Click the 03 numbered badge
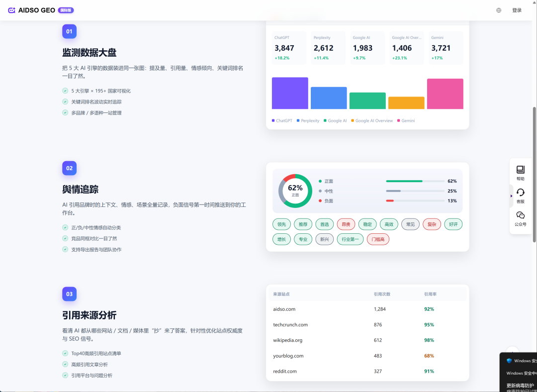537x392 pixels. click(69, 294)
